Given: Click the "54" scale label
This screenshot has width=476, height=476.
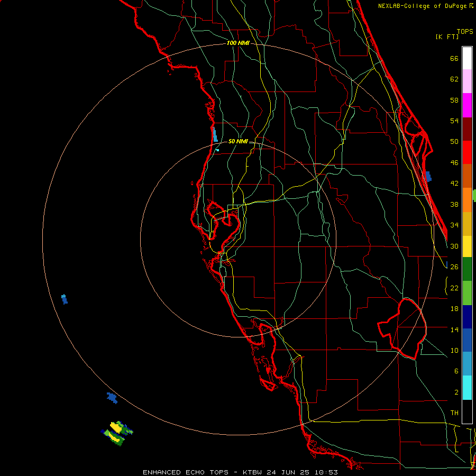Looking at the screenshot, I should click(454, 121).
